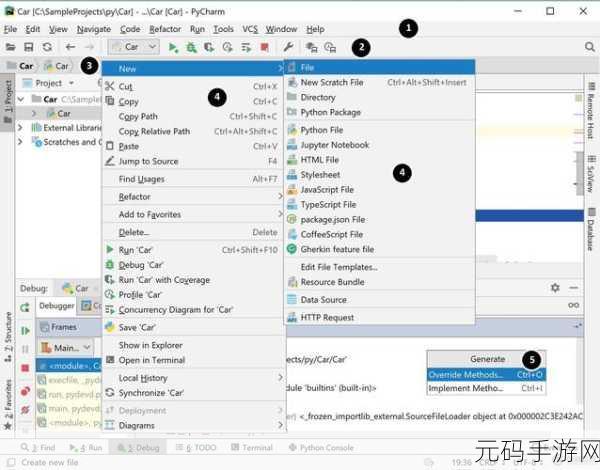Open the SciView side panel
The width and height of the screenshot is (600, 470).
[592, 174]
